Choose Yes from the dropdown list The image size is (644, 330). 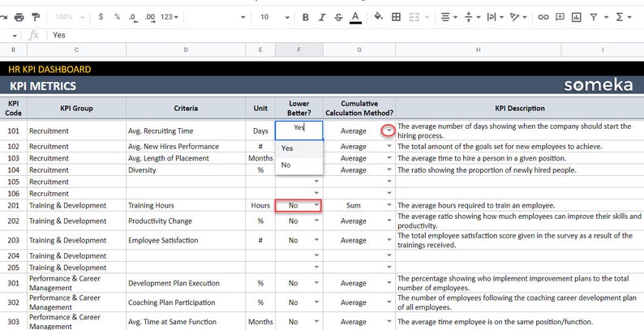click(x=299, y=148)
